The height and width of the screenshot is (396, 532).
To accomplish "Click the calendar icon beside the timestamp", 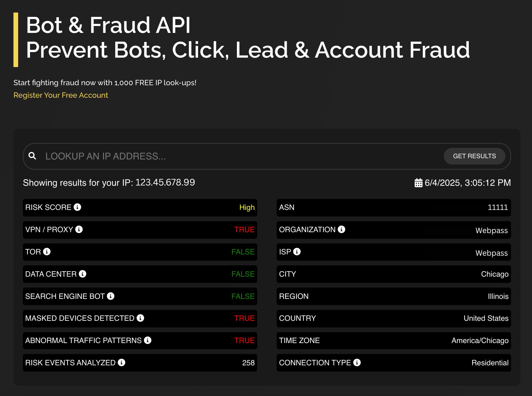I will (x=418, y=183).
